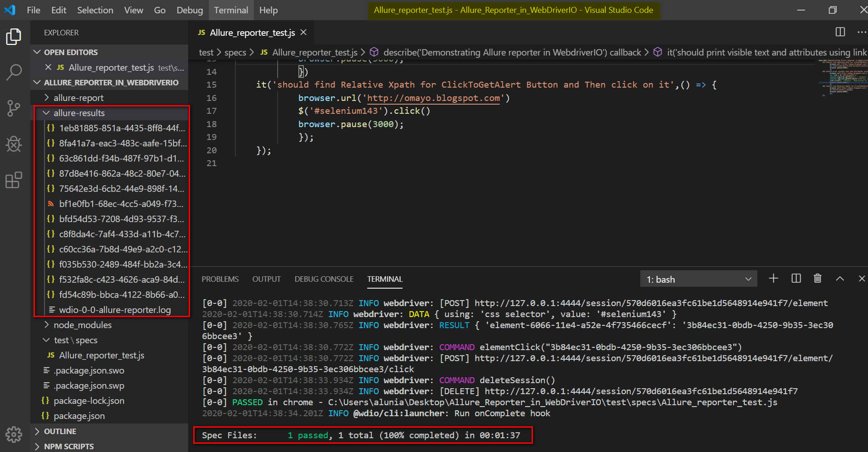This screenshot has width=868, height=452.
Task: Kill terminal with trash icon
Action: [x=818, y=279]
